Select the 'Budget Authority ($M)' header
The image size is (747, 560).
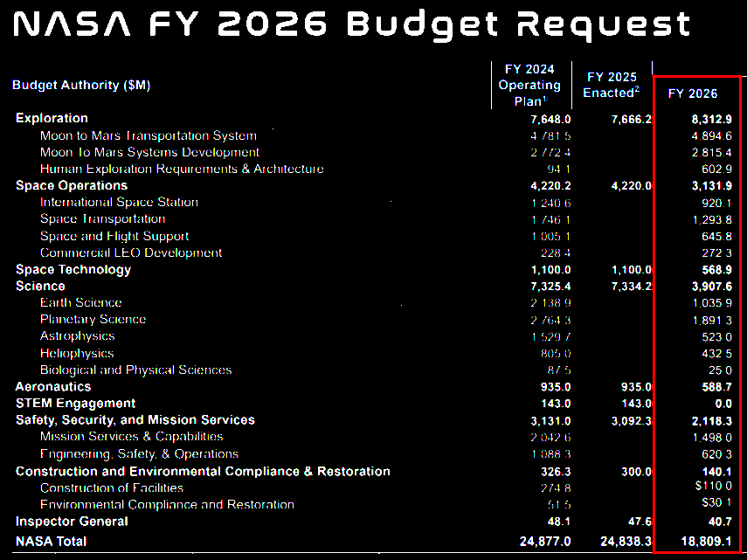[81, 86]
